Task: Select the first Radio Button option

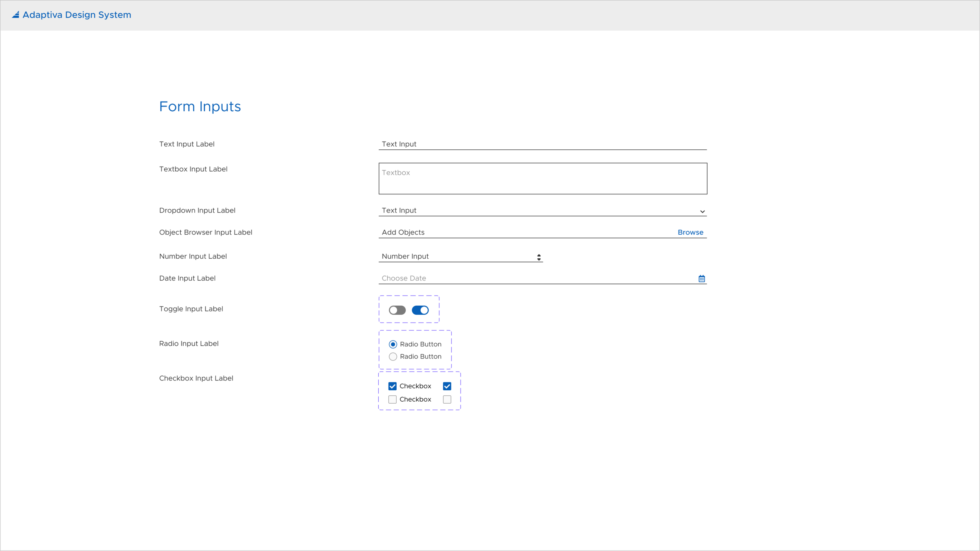Action: tap(393, 344)
